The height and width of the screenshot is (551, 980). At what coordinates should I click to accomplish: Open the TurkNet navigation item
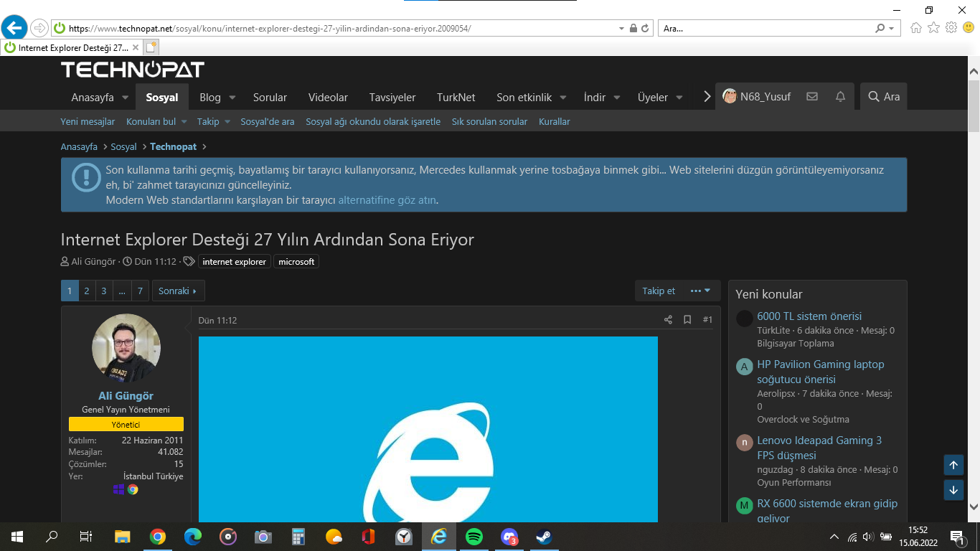click(x=456, y=97)
